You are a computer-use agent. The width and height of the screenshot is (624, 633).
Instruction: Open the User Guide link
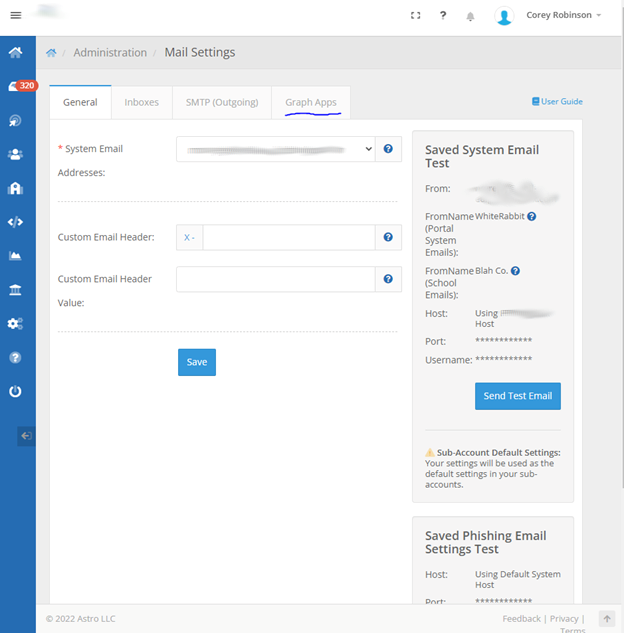[x=557, y=102]
